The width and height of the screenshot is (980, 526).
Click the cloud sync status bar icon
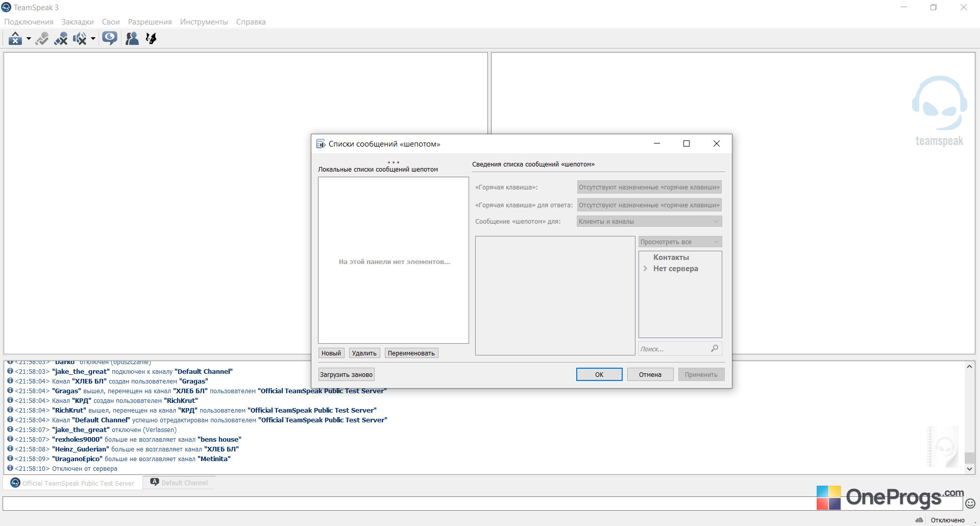tap(919, 520)
